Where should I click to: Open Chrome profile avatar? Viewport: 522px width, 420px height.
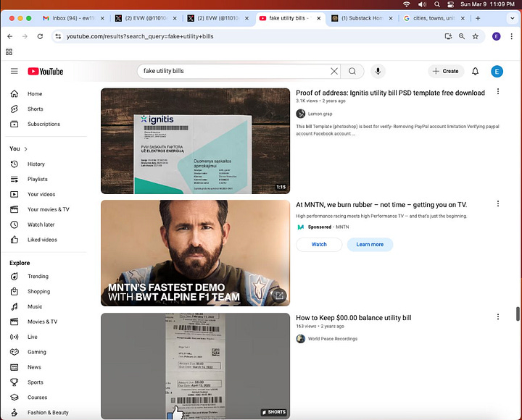pyautogui.click(x=496, y=36)
